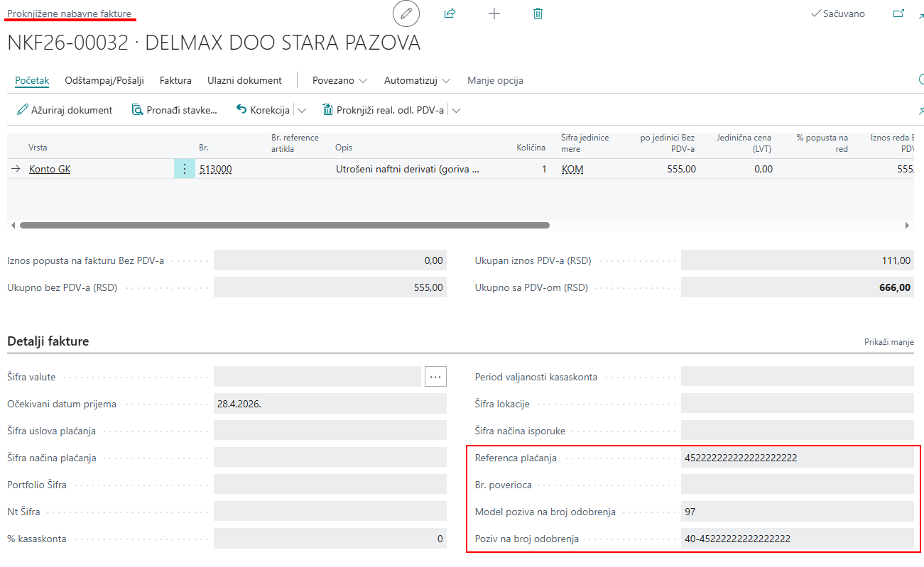
Task: Click account number 513000
Action: (x=216, y=169)
